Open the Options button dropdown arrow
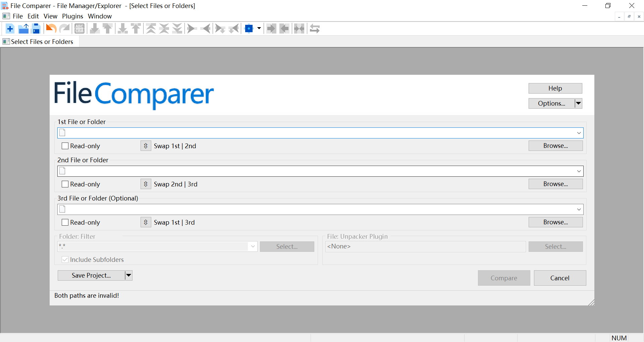Image resolution: width=644 pixels, height=342 pixels. pos(578,103)
